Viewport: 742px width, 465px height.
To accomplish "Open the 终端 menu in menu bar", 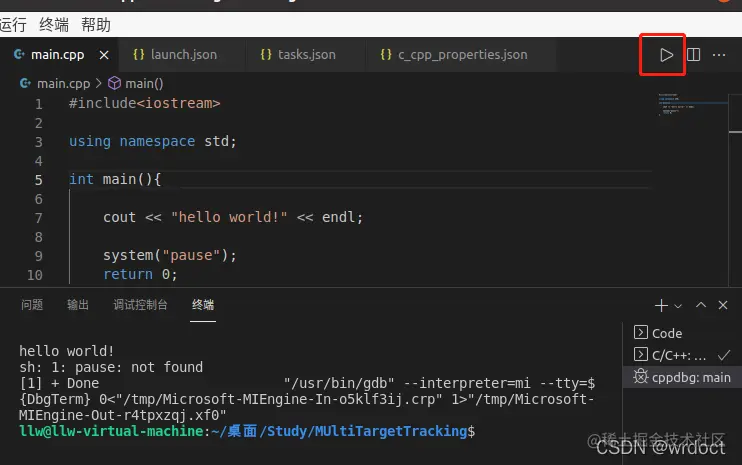I will [x=54, y=25].
